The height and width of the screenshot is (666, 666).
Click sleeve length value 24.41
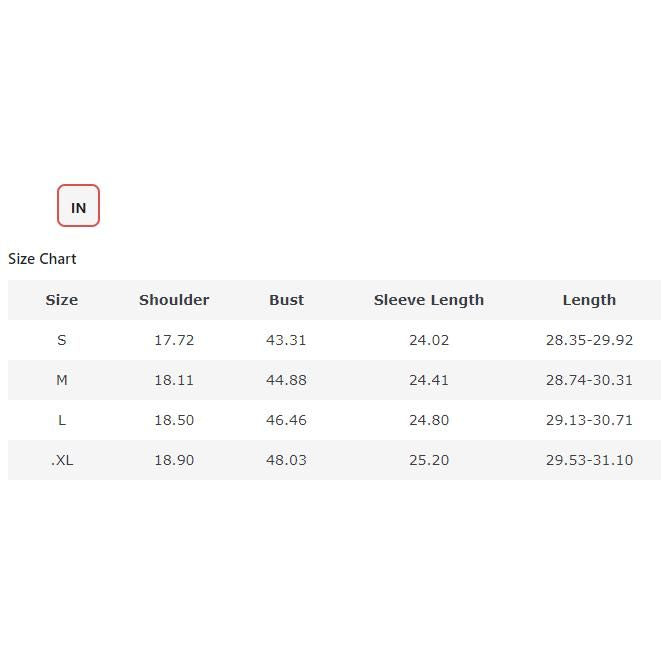pos(429,380)
